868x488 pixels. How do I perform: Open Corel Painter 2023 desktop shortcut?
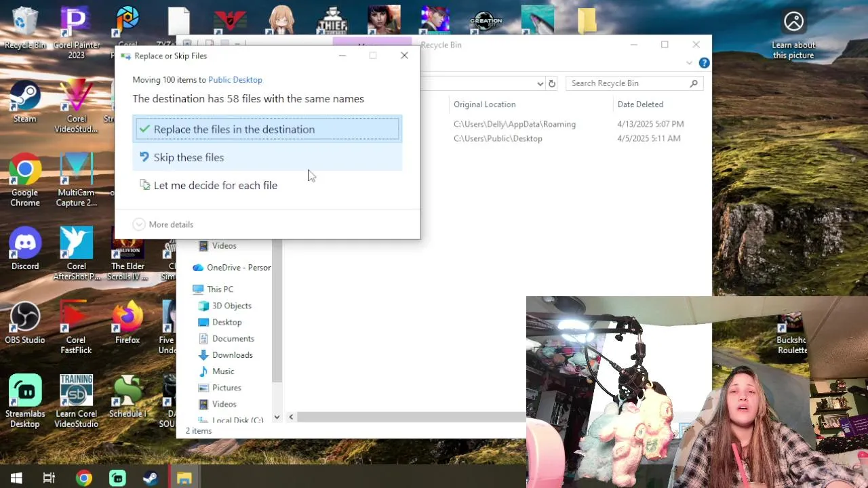[76, 33]
